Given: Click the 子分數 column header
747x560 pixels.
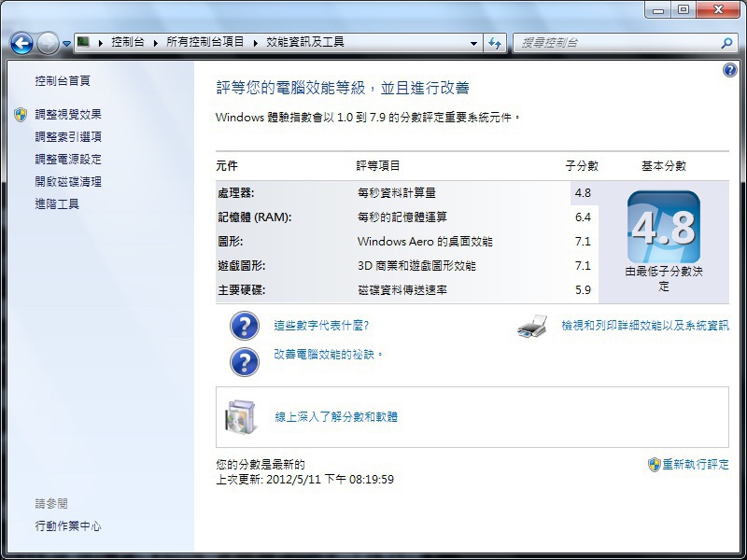Looking at the screenshot, I should (x=582, y=166).
